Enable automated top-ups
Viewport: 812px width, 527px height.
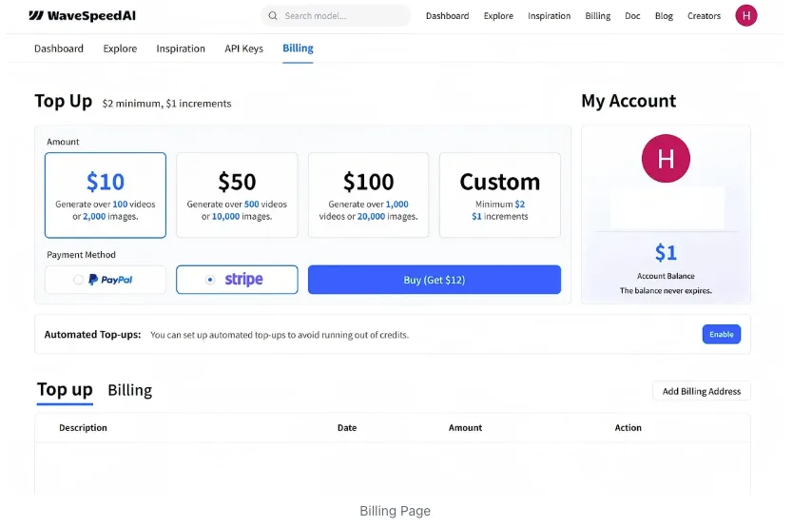click(722, 334)
